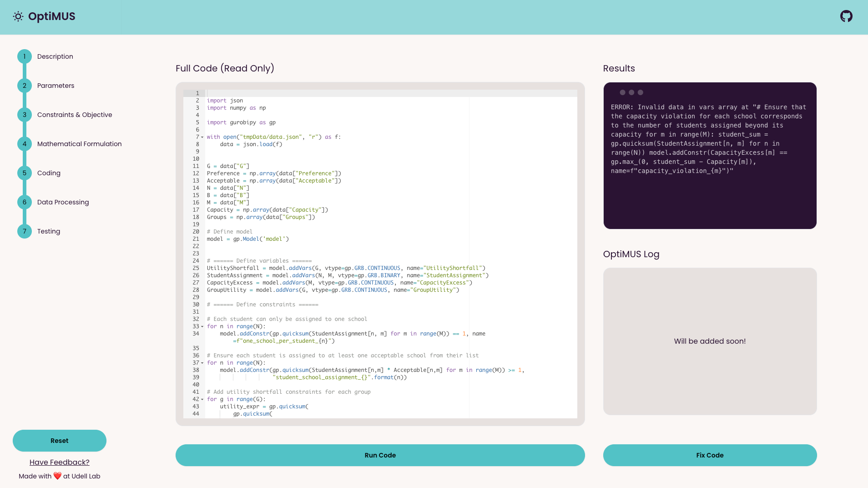Select step 6 circle icon
The height and width of the screenshot is (488, 868).
pos(25,202)
